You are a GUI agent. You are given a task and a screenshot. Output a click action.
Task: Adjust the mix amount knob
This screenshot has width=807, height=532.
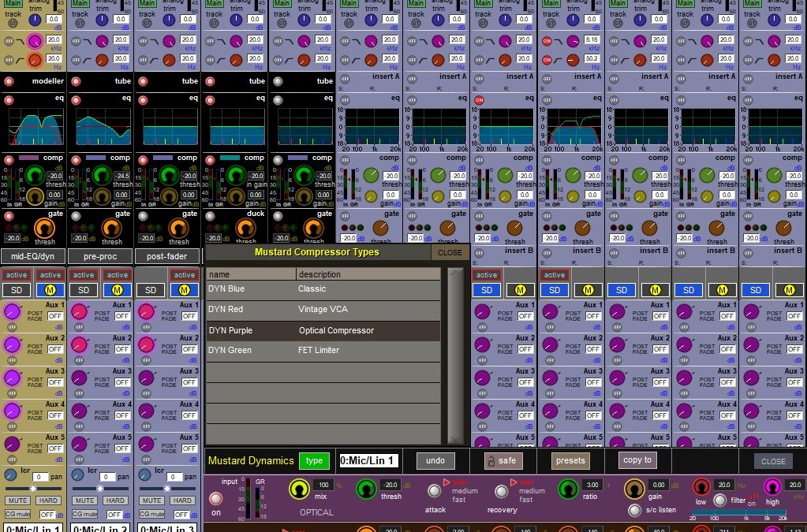[299, 490]
